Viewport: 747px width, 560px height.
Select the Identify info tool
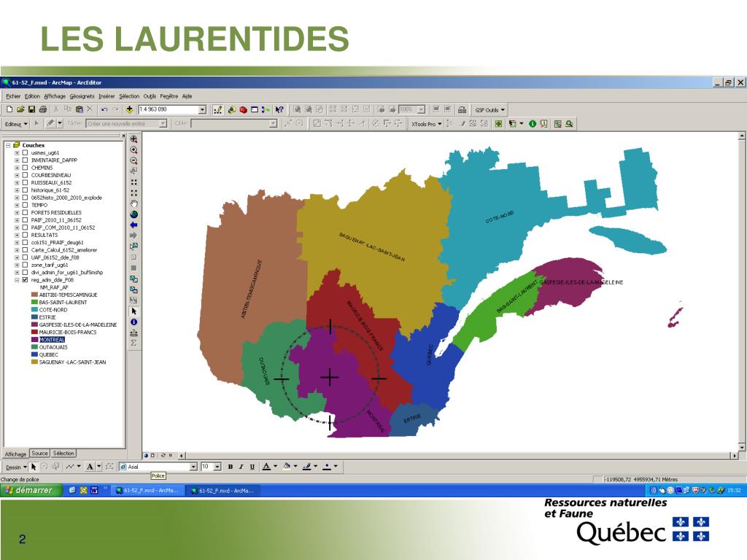tap(134, 322)
